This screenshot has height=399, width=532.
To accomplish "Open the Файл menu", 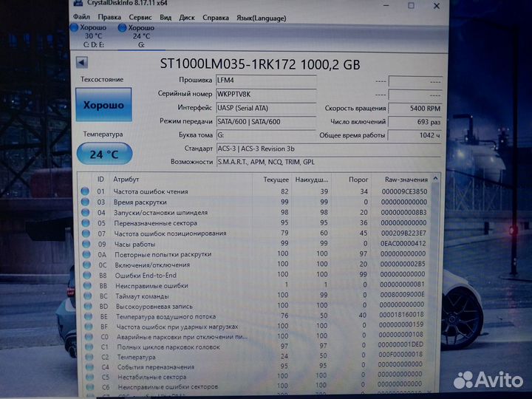I will (x=81, y=17).
